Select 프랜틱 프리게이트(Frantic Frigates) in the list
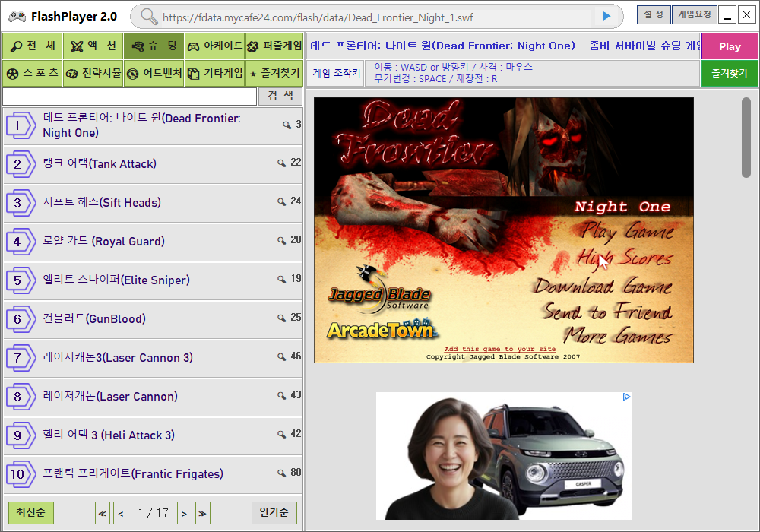The width and height of the screenshot is (760, 532). point(153,475)
